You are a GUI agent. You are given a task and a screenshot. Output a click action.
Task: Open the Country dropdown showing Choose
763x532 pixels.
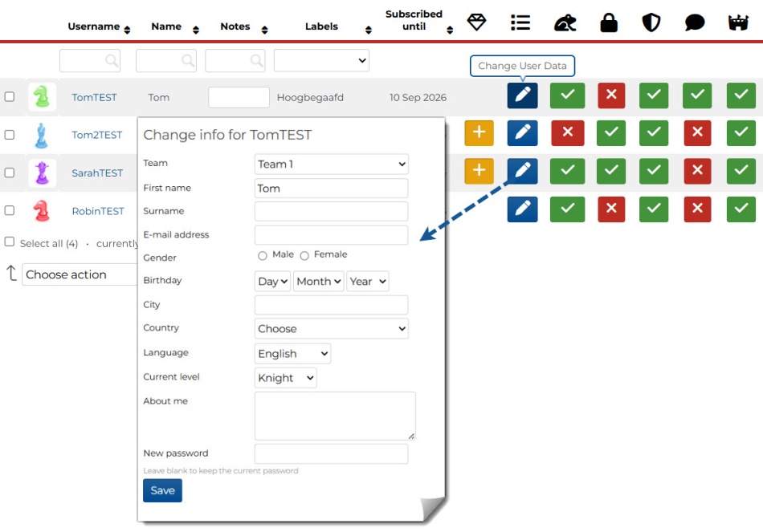click(331, 329)
